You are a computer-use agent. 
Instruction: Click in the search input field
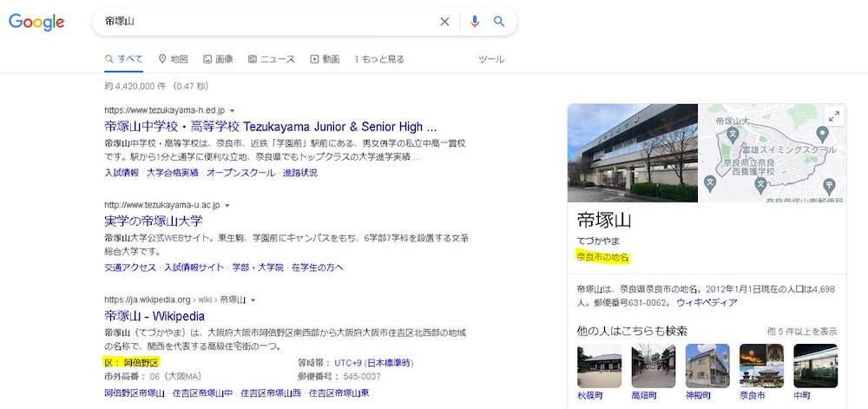260,22
